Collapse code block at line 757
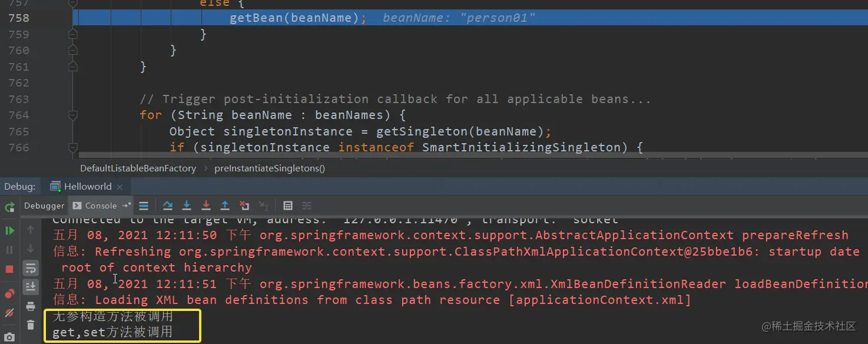This screenshot has height=344, width=868. (x=73, y=3)
